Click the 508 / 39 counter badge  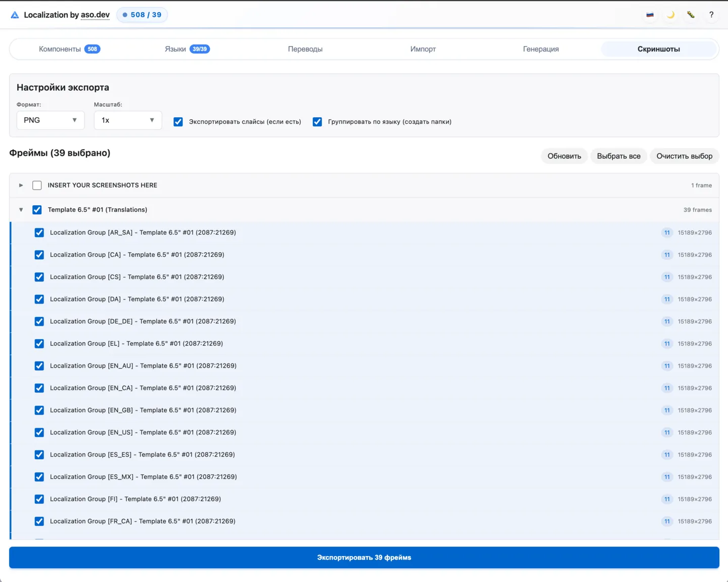[x=142, y=15]
